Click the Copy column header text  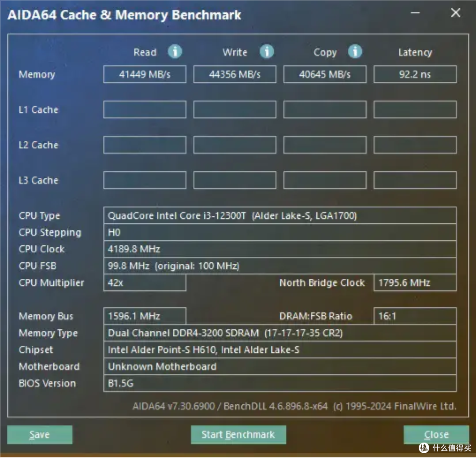pos(325,53)
